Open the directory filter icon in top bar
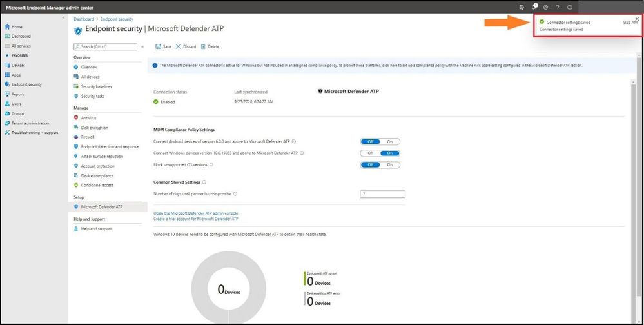 pyautogui.click(x=522, y=7)
